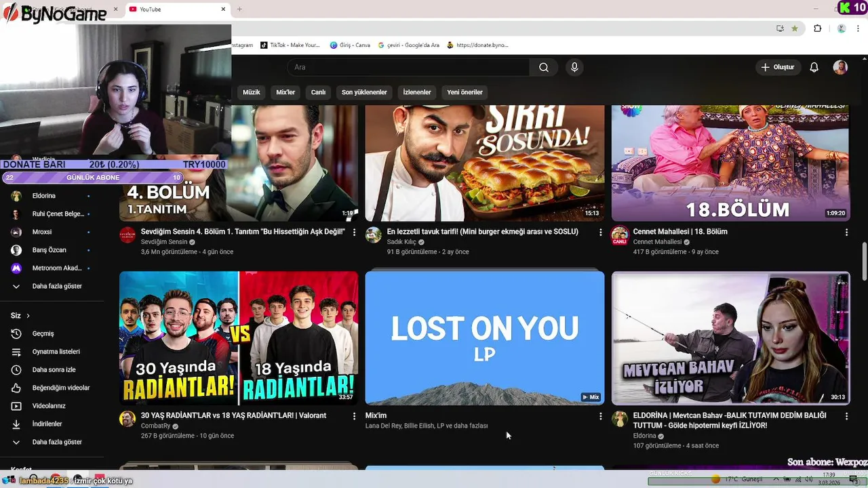The height and width of the screenshot is (488, 868).
Task: Open the YouTube account avatar menu
Action: tap(840, 67)
